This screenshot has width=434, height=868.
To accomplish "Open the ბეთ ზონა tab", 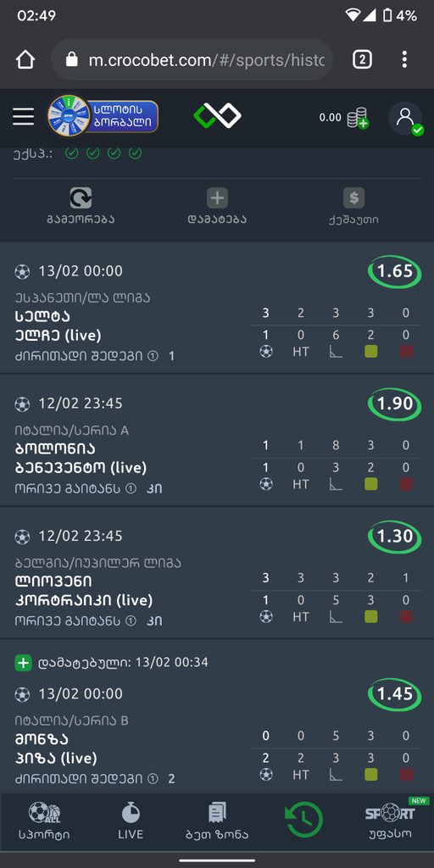I will pos(217,821).
